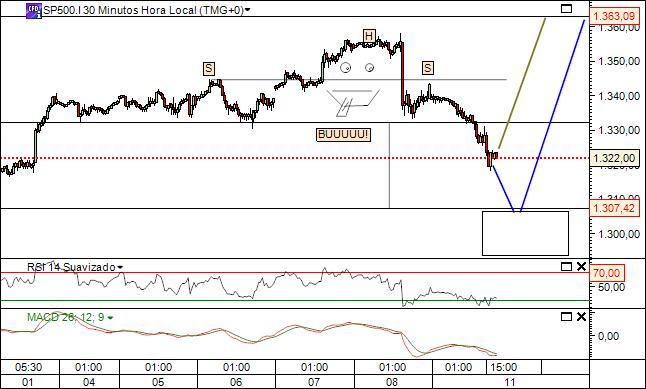This screenshot has width=646, height=389.
Task: Click date 08 on the time axis
Action: click(392, 382)
